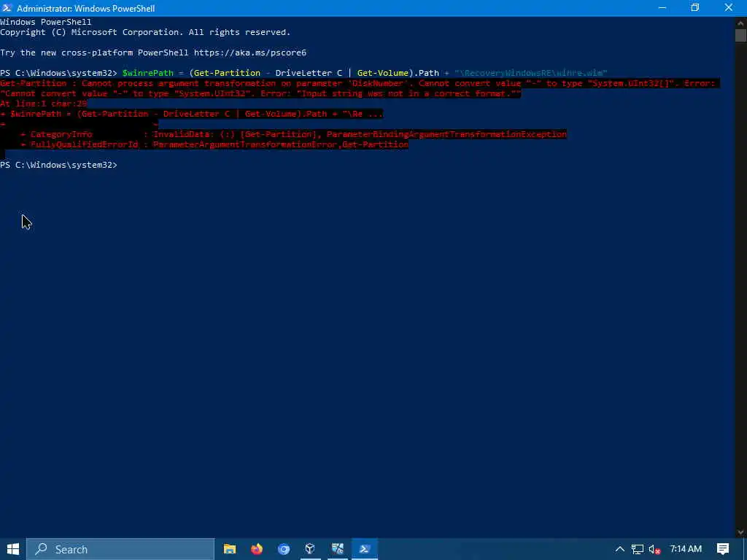Open the Control Panel taskbar icon

338,549
